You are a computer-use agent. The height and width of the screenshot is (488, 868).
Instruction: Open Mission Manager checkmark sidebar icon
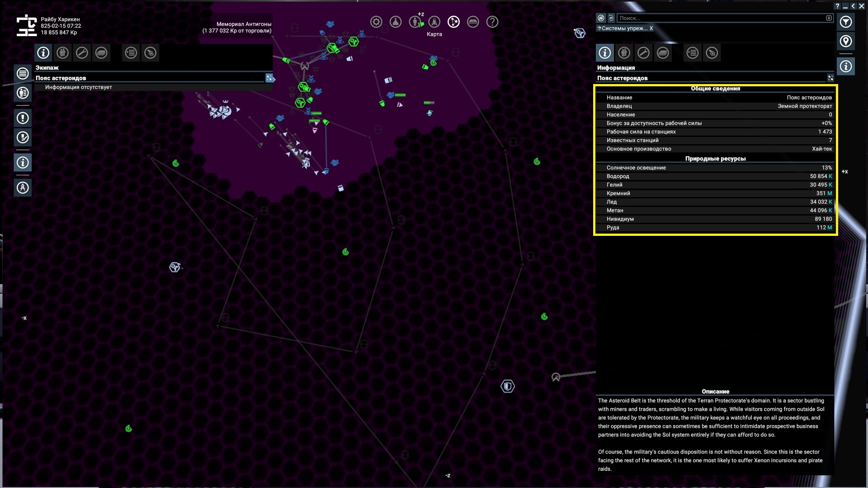pyautogui.click(x=23, y=137)
